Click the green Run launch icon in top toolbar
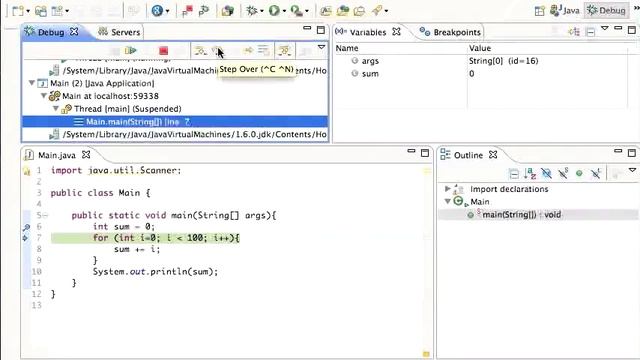Screen dimensions: 640x360 [x=274, y=11]
